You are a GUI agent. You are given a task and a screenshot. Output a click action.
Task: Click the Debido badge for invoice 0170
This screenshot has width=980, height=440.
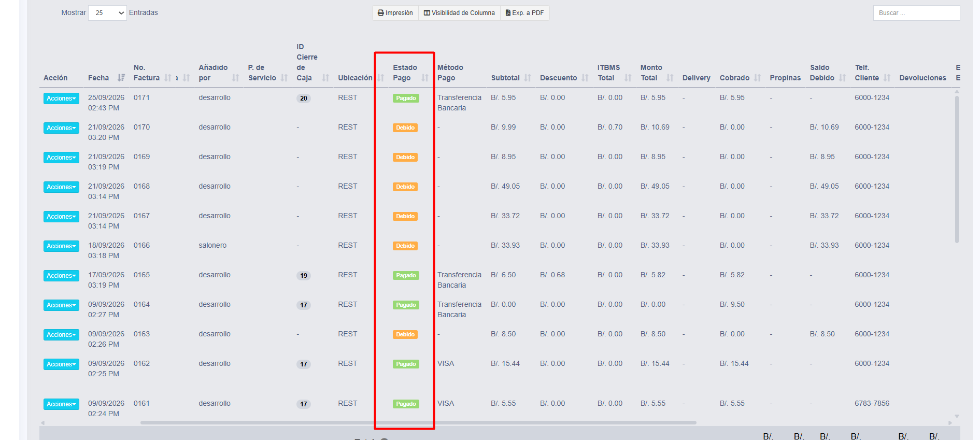(x=405, y=127)
